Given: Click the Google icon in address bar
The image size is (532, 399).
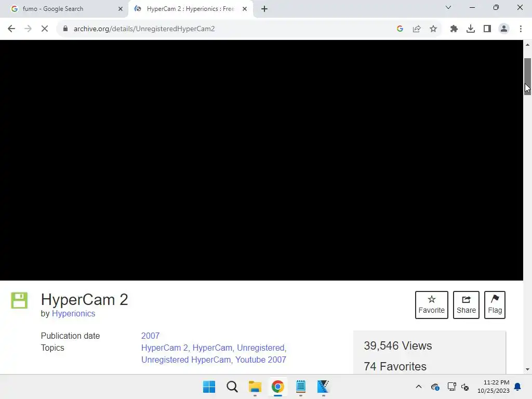Looking at the screenshot, I should (x=400, y=29).
